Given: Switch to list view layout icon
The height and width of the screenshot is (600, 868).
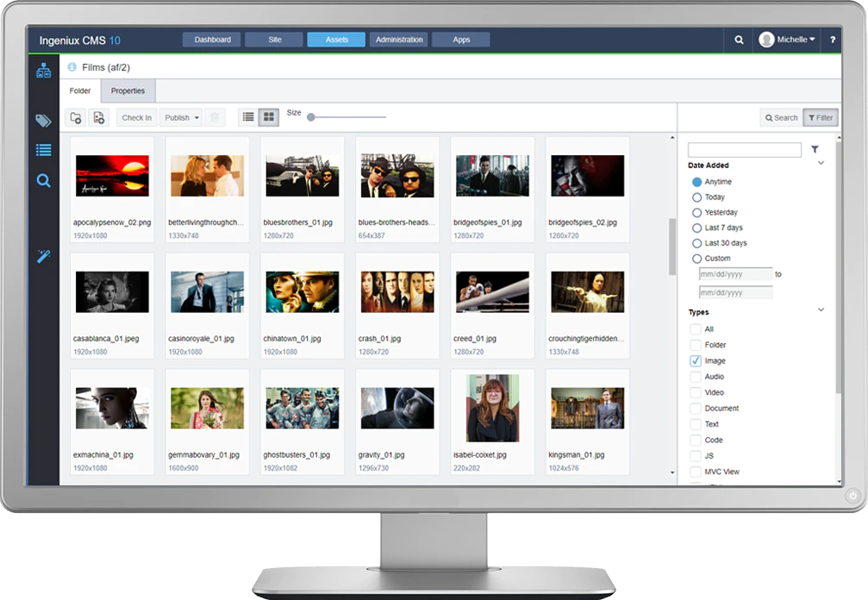Looking at the screenshot, I should [x=248, y=117].
